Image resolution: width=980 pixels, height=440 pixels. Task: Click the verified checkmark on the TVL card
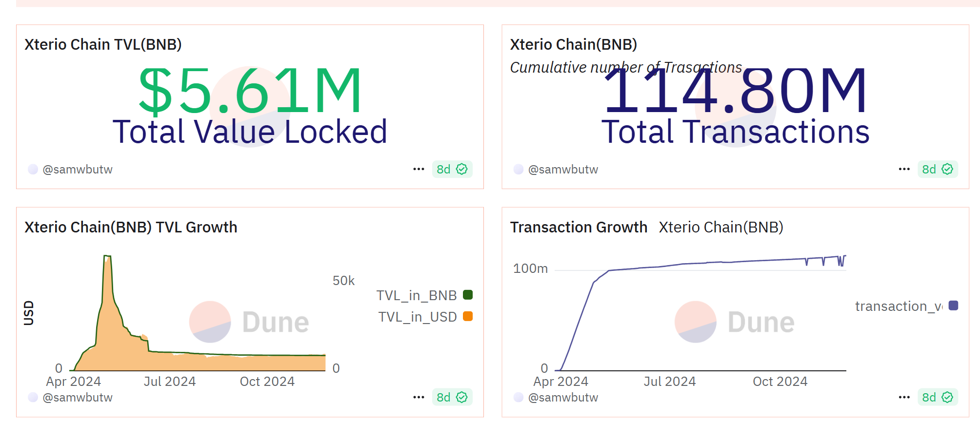(461, 169)
